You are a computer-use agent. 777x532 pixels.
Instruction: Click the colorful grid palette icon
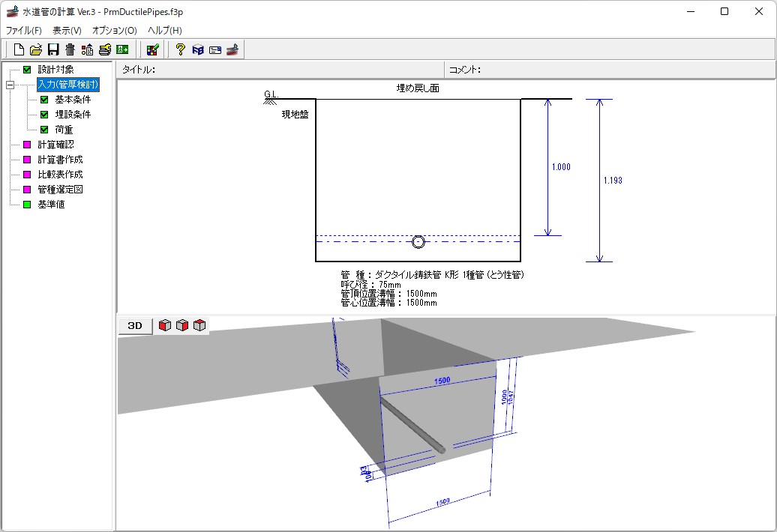(153, 49)
